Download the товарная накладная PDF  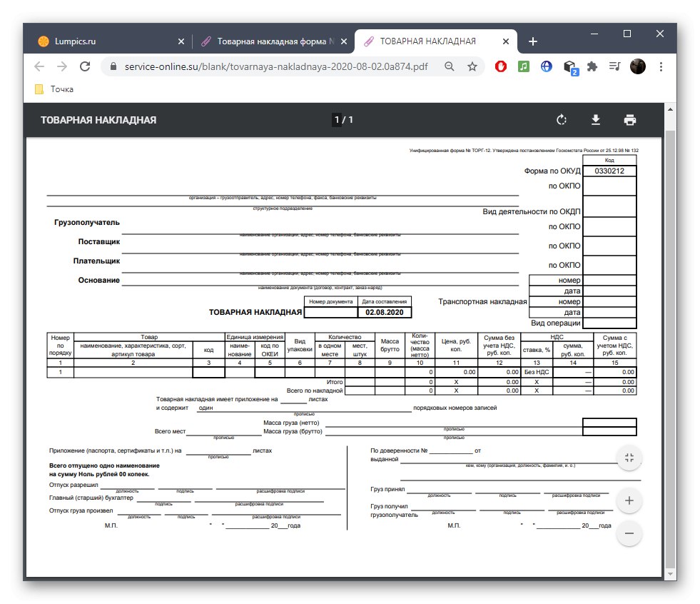[x=596, y=120]
